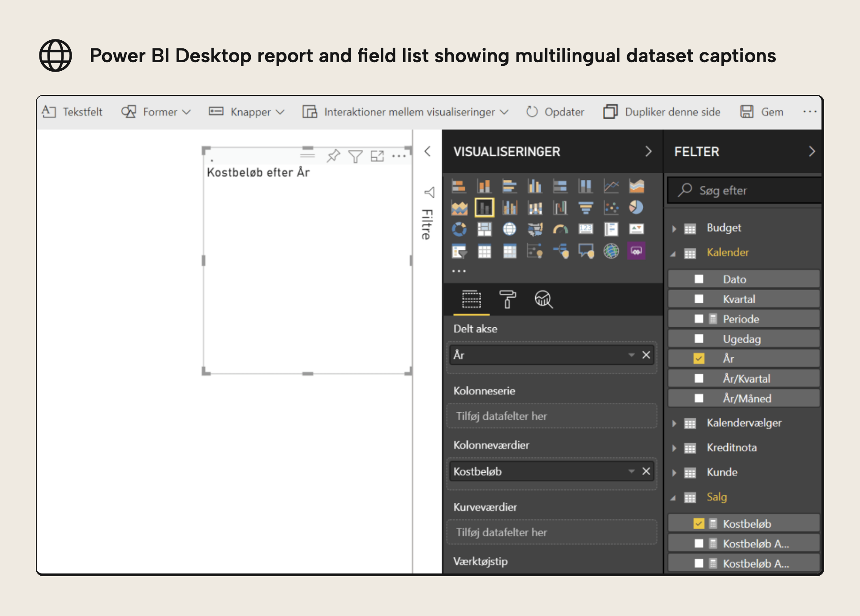Select the scatter chart visualization

(x=611, y=207)
